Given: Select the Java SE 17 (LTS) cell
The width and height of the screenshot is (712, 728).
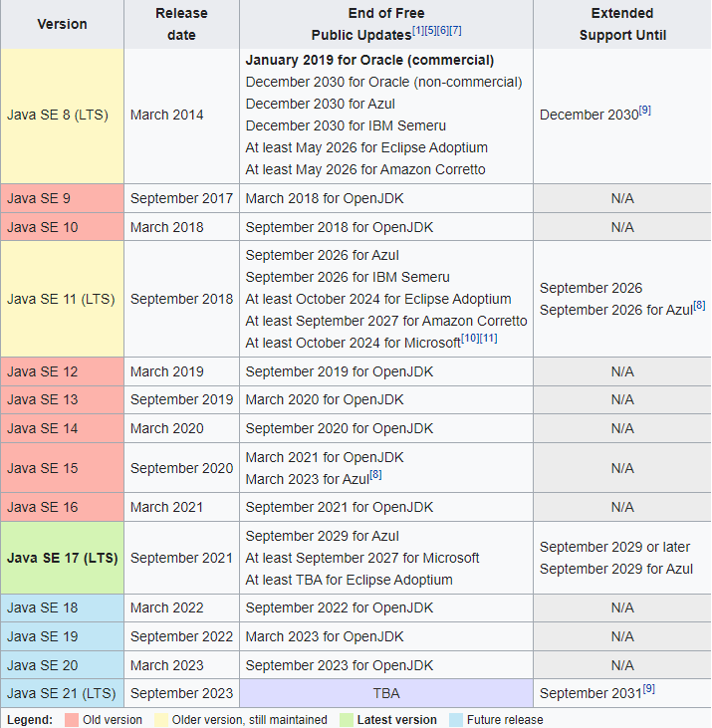Looking at the screenshot, I should [62, 558].
